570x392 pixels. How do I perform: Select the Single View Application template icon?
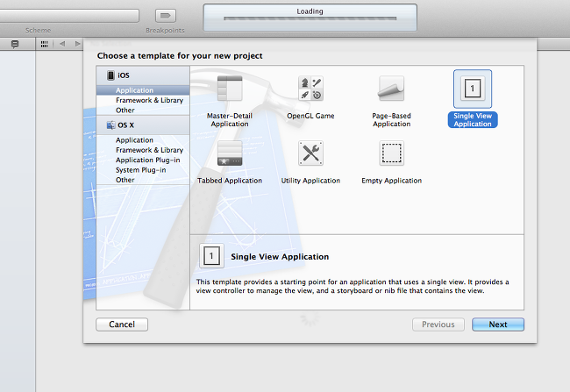click(472, 89)
